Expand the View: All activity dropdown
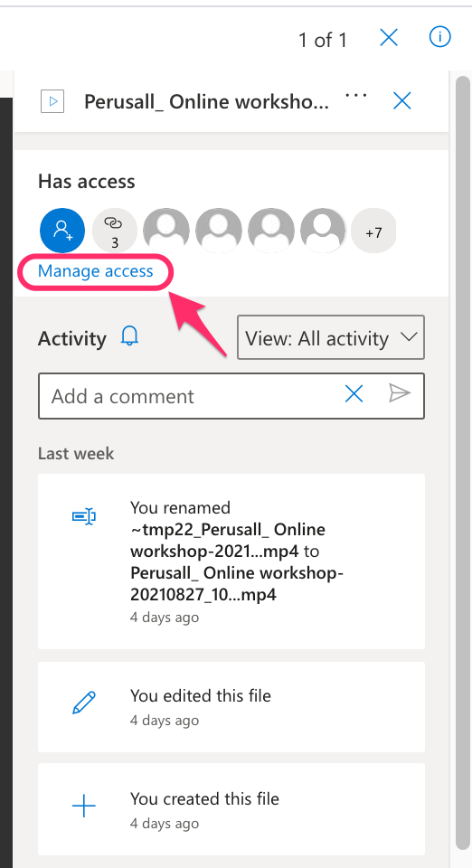This screenshot has width=472, height=868. [331, 337]
